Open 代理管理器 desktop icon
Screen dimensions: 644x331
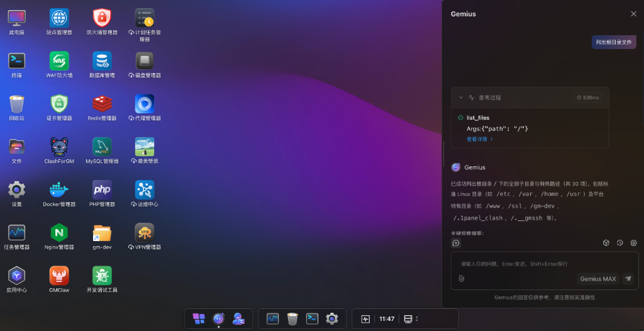pyautogui.click(x=145, y=104)
